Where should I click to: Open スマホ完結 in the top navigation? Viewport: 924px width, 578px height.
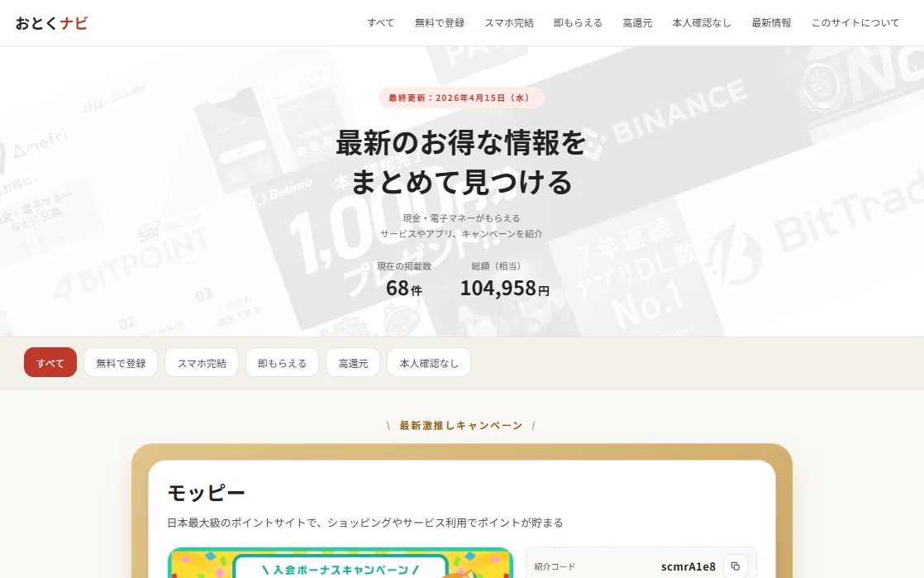509,23
